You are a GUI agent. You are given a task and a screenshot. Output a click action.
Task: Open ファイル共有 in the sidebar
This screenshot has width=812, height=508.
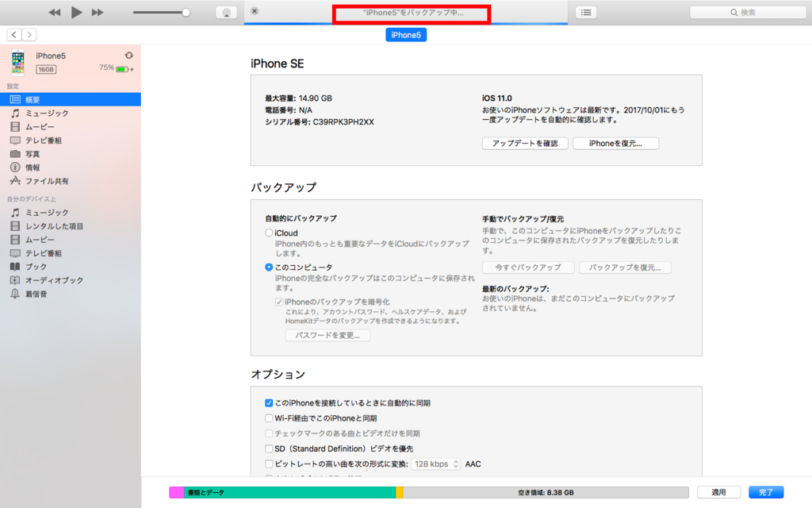click(71, 181)
